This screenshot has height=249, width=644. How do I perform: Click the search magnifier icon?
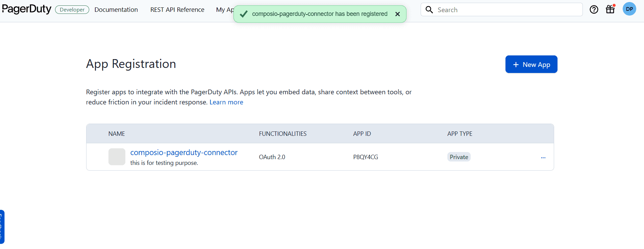(x=429, y=10)
